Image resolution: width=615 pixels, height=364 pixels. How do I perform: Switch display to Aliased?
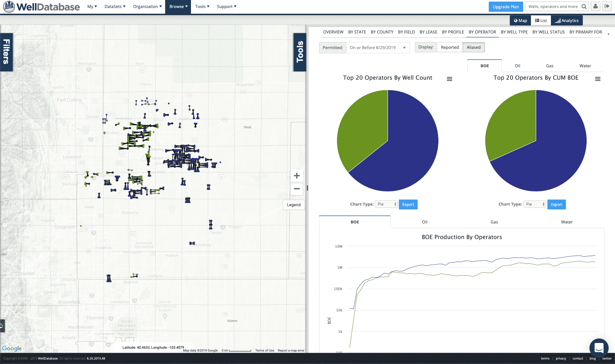point(473,47)
